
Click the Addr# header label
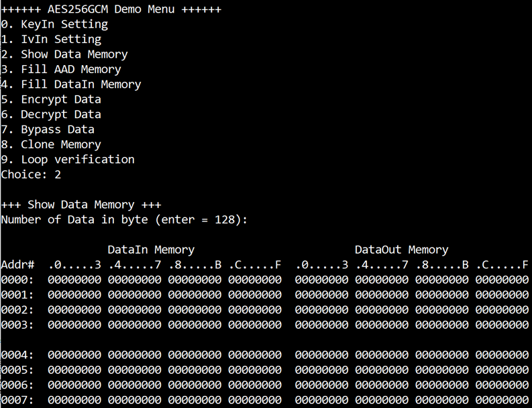point(17,265)
